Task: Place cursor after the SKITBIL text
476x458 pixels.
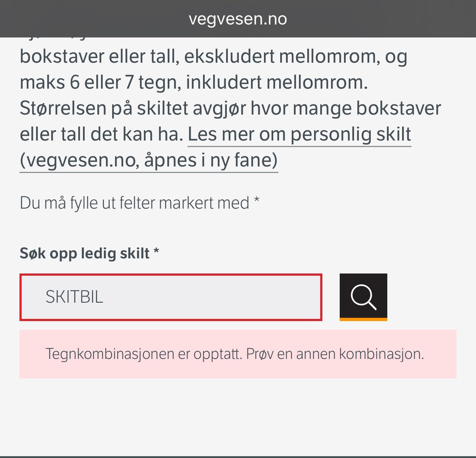Action: click(x=105, y=297)
